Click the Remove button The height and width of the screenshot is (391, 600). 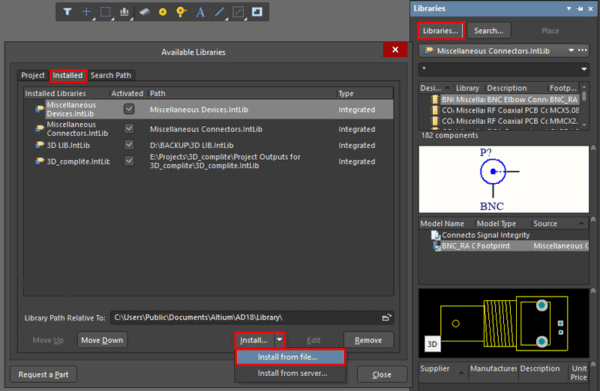tap(368, 340)
